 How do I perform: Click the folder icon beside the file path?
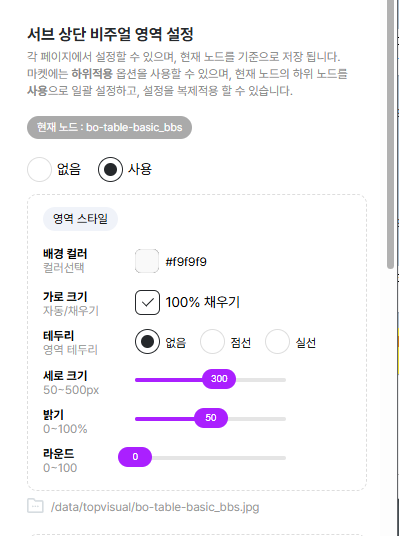point(35,506)
